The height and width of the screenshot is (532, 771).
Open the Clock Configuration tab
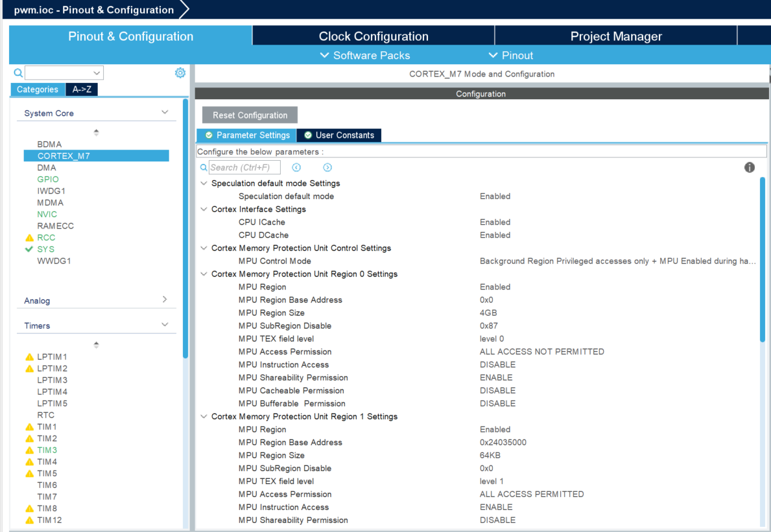[x=373, y=36]
